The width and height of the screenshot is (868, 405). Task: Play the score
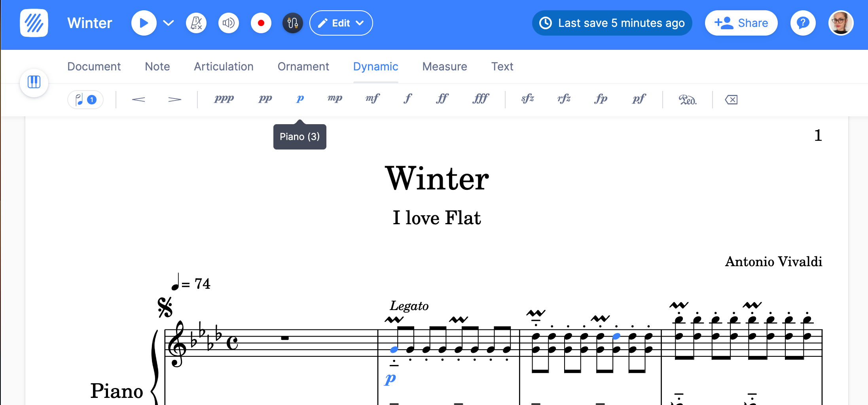[x=144, y=23]
